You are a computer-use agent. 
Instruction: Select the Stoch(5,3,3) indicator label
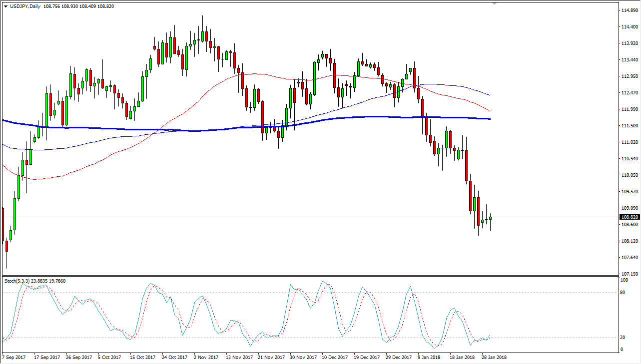tap(17, 281)
